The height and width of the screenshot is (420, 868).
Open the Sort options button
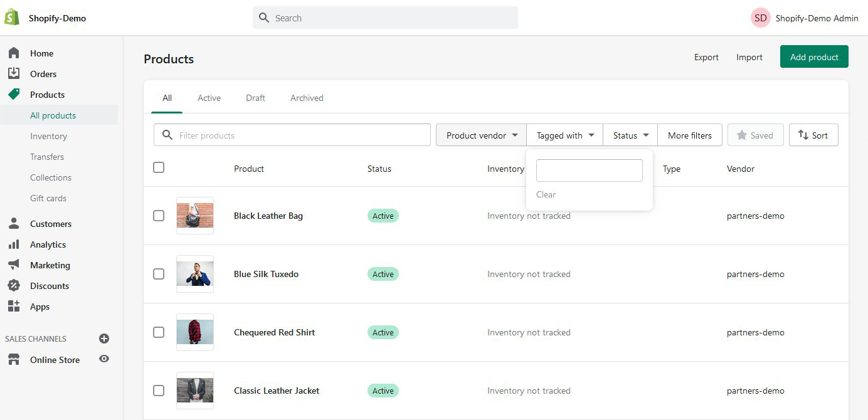click(813, 135)
